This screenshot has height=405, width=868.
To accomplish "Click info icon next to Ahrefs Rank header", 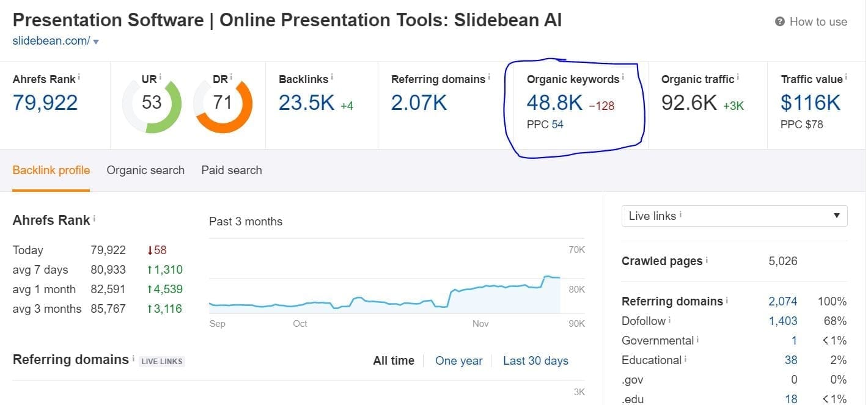I will point(79,77).
